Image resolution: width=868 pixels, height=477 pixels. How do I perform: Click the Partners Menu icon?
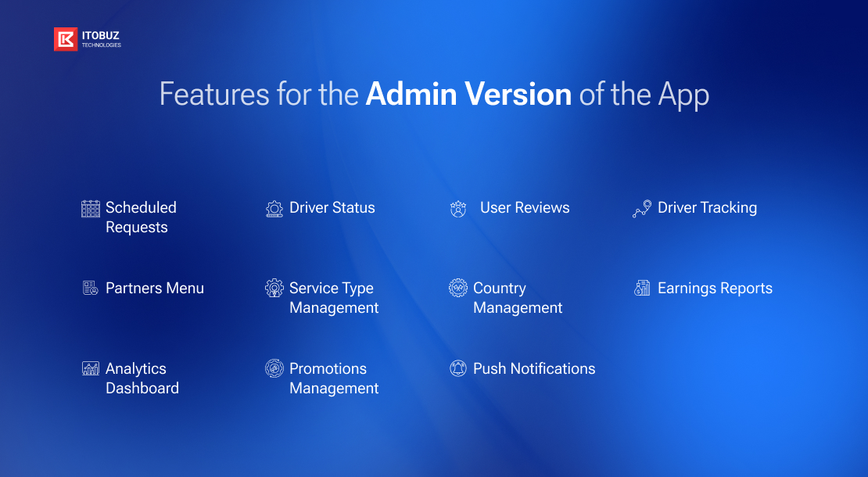point(91,288)
